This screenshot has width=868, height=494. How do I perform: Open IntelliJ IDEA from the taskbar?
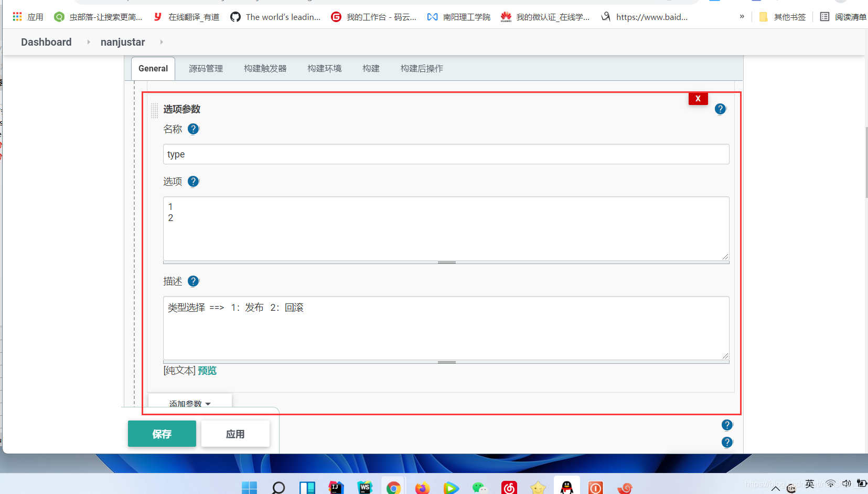336,488
